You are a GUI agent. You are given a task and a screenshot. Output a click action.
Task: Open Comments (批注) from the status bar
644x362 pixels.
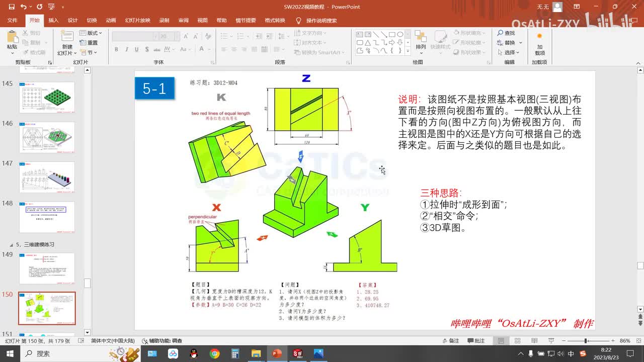pos(476,340)
